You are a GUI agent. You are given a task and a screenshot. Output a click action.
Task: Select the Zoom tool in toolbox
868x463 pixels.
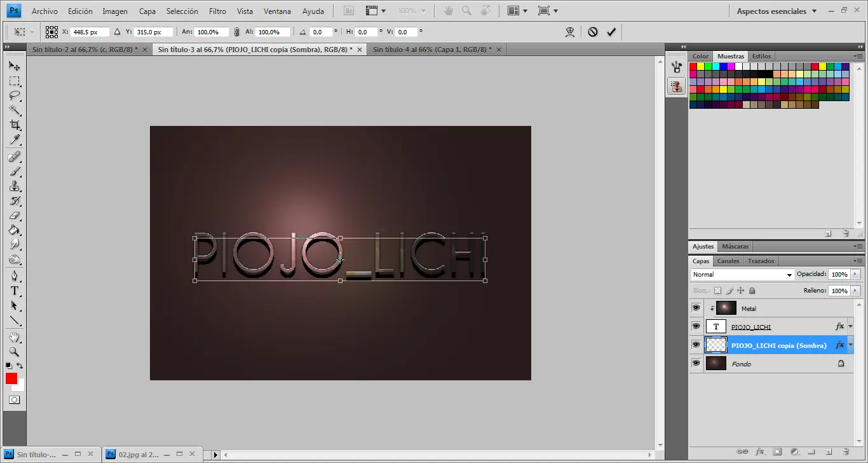14,352
